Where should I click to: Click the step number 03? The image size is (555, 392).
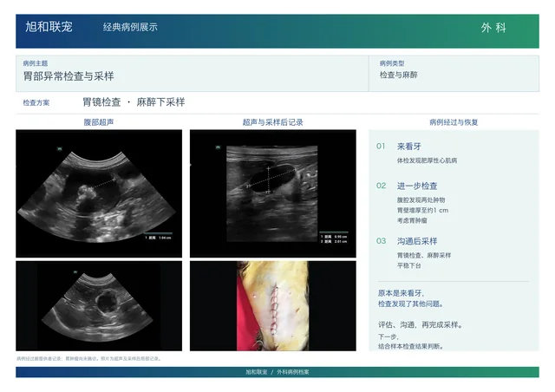(382, 241)
